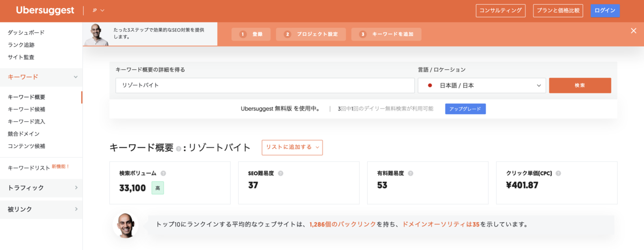644x250 pixels.
Task: Click the banner profile photo
Action: pos(96,34)
